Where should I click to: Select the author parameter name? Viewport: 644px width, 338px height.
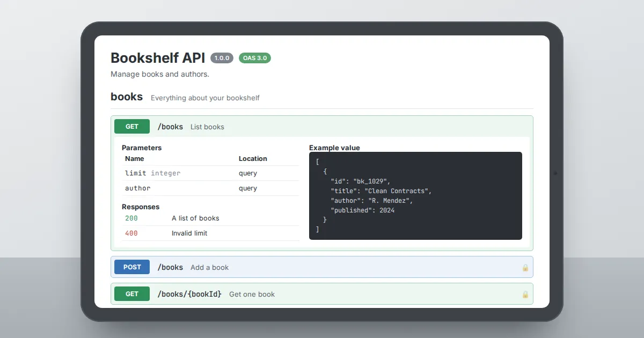coord(138,188)
